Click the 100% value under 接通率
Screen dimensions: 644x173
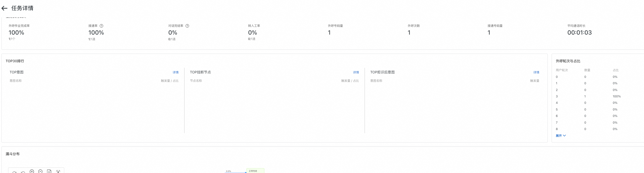point(96,33)
